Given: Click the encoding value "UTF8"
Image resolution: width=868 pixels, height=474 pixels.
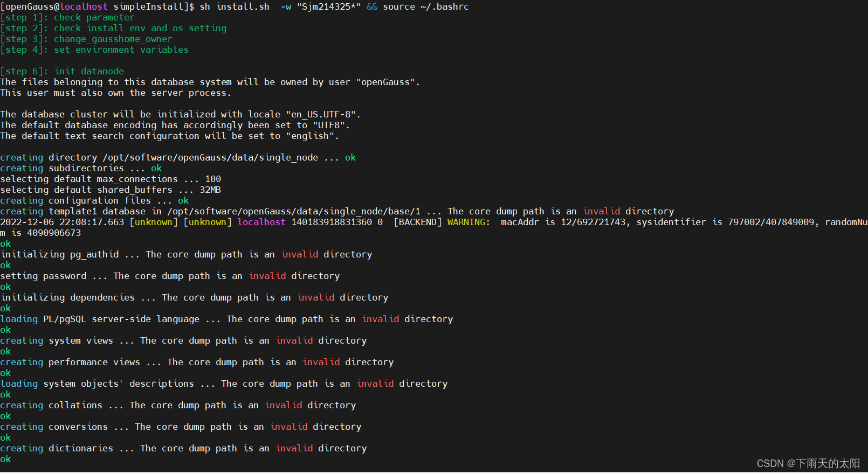Looking at the screenshot, I should pyautogui.click(x=329, y=125).
